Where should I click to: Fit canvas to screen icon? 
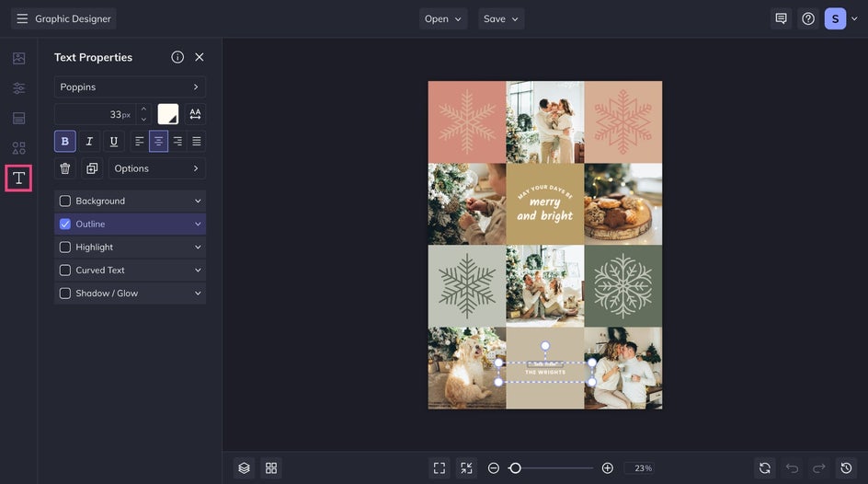tap(440, 468)
